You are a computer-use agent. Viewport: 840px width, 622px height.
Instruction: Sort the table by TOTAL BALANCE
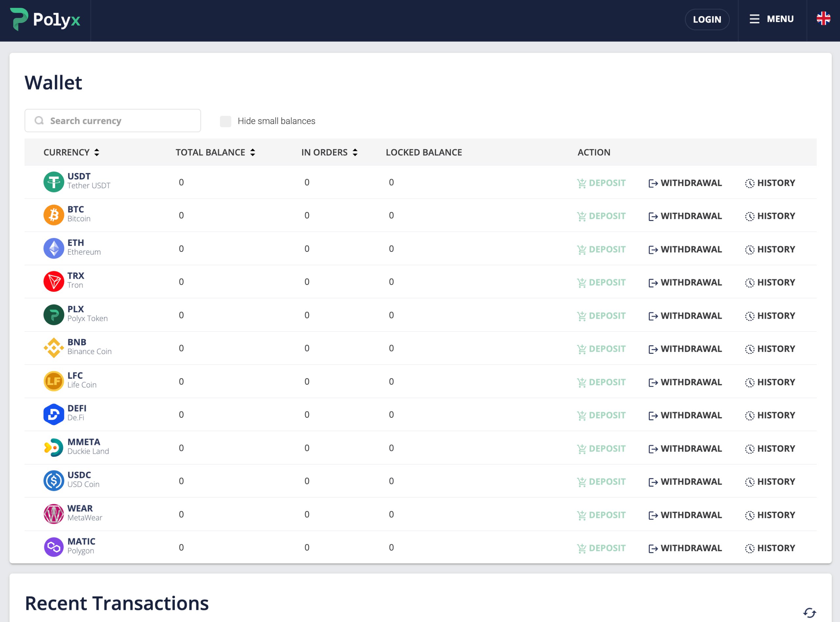pos(216,152)
